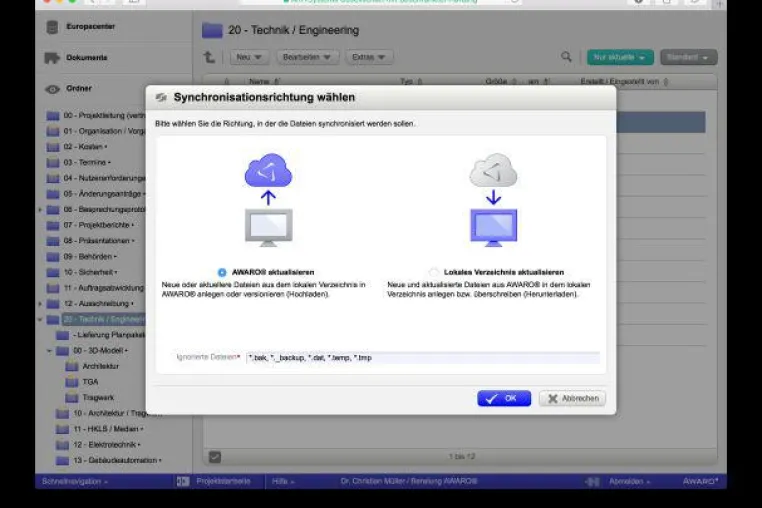Click the Dokumente module icon
Screen dimensions: 762x508
tap(52, 58)
